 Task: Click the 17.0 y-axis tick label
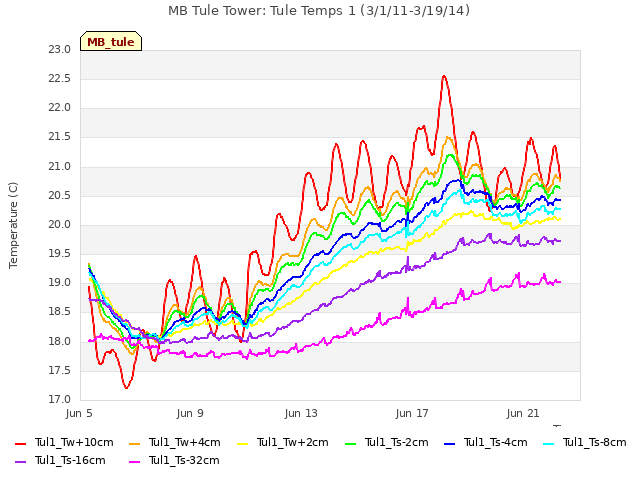coord(60,400)
